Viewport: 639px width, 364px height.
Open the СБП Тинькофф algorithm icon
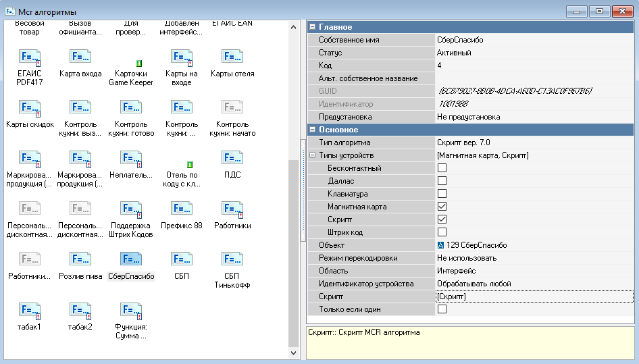[x=232, y=259]
